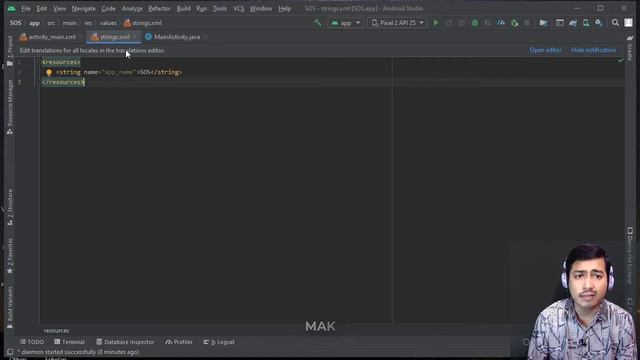The width and height of the screenshot is (640, 360).
Task: Open the Analyze menu
Action: (132, 9)
